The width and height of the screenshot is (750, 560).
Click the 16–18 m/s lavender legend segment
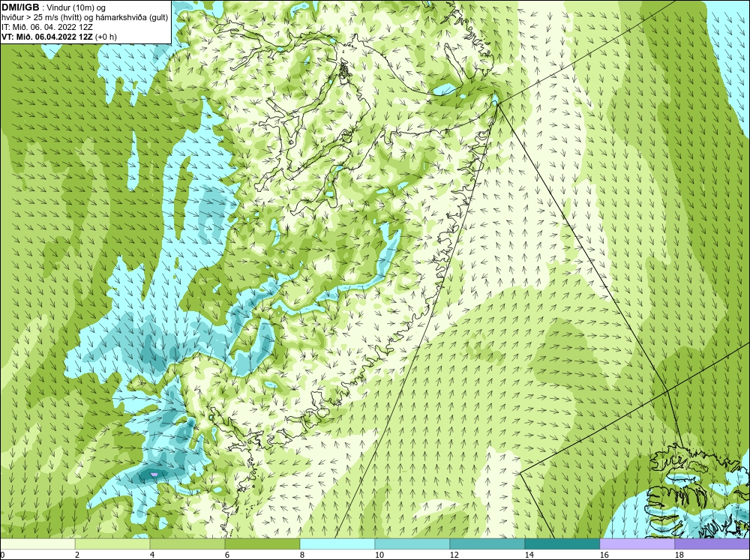(637, 544)
